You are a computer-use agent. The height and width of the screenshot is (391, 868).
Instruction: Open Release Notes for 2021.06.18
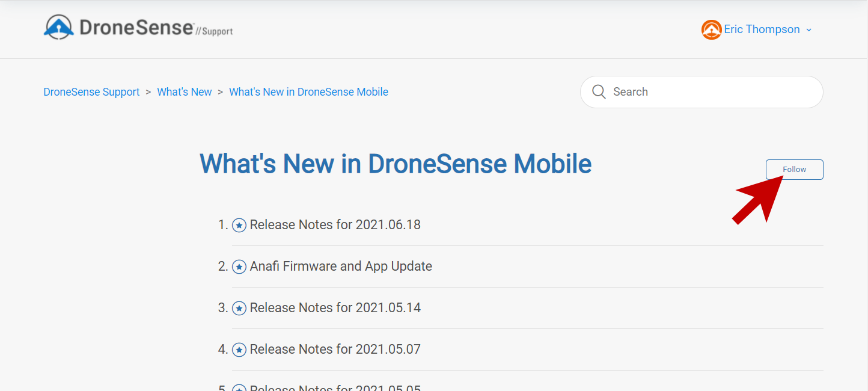tap(335, 225)
